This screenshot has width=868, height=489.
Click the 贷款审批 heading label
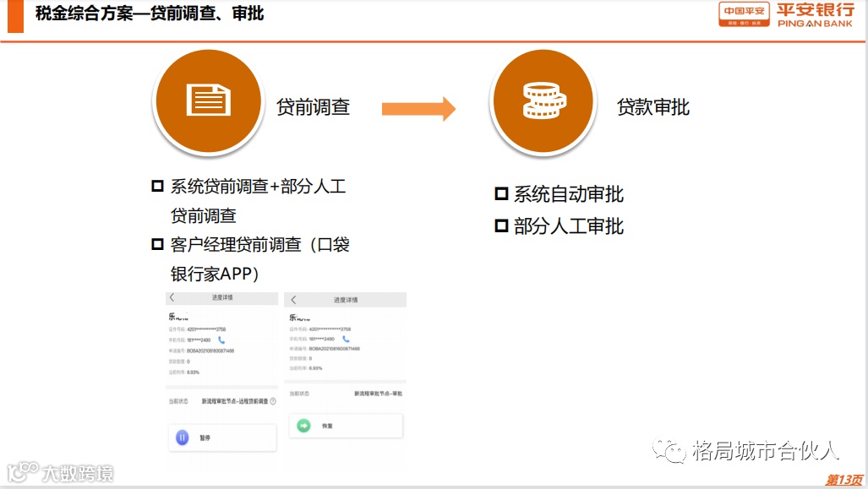(653, 106)
